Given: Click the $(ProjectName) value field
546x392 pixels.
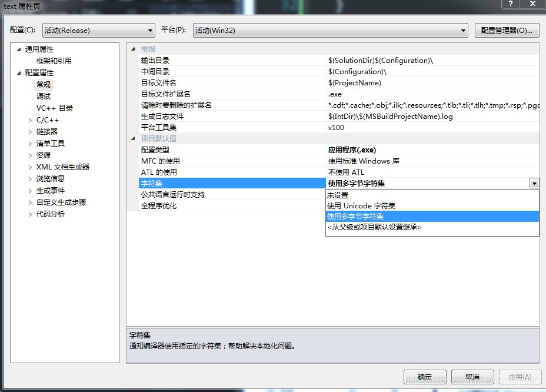Looking at the screenshot, I should (x=433, y=82).
